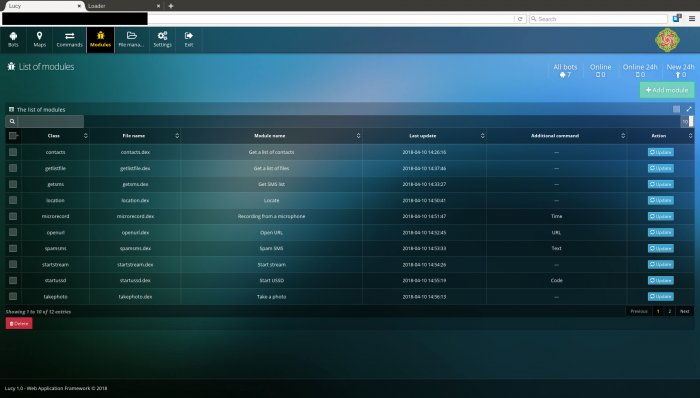Check the microrecord module checkbox
This screenshot has width=700, height=398.
13,216
